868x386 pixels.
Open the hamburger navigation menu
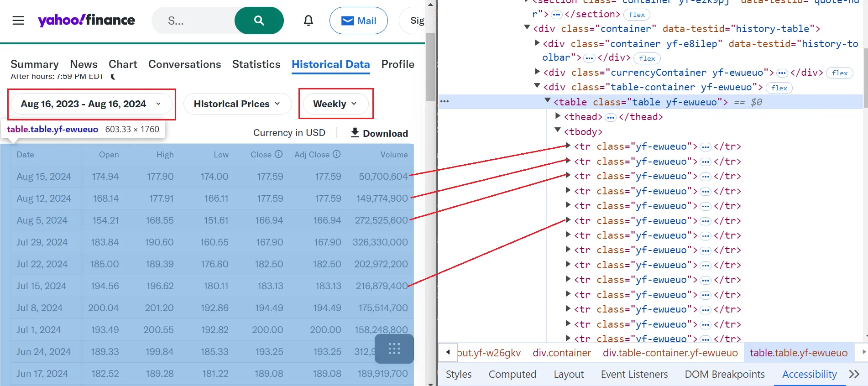pyautogui.click(x=18, y=21)
